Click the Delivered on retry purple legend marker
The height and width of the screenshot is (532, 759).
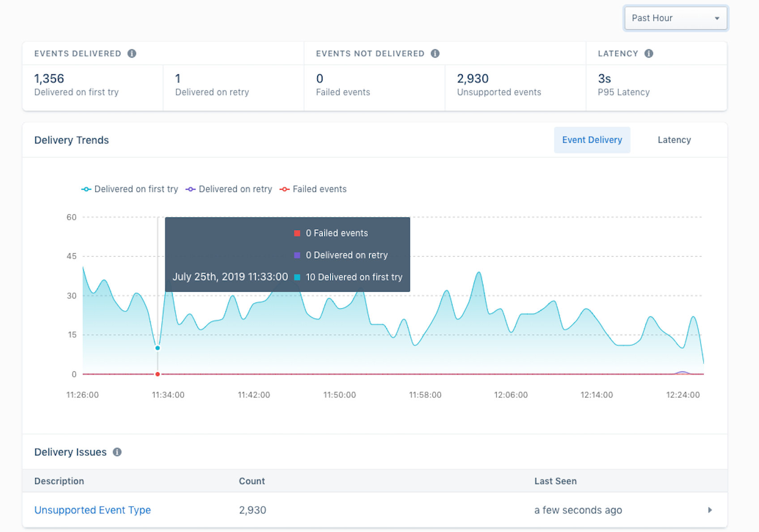click(x=190, y=189)
